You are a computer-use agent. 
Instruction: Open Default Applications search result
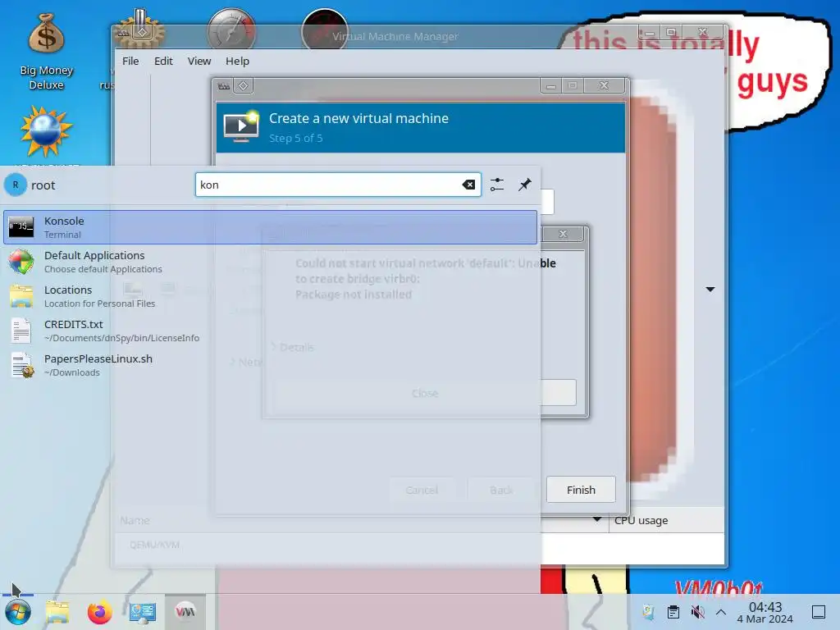(x=271, y=262)
